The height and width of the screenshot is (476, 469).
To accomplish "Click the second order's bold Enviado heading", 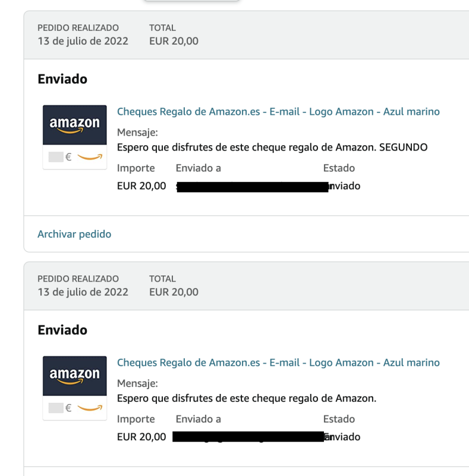I will point(62,330).
